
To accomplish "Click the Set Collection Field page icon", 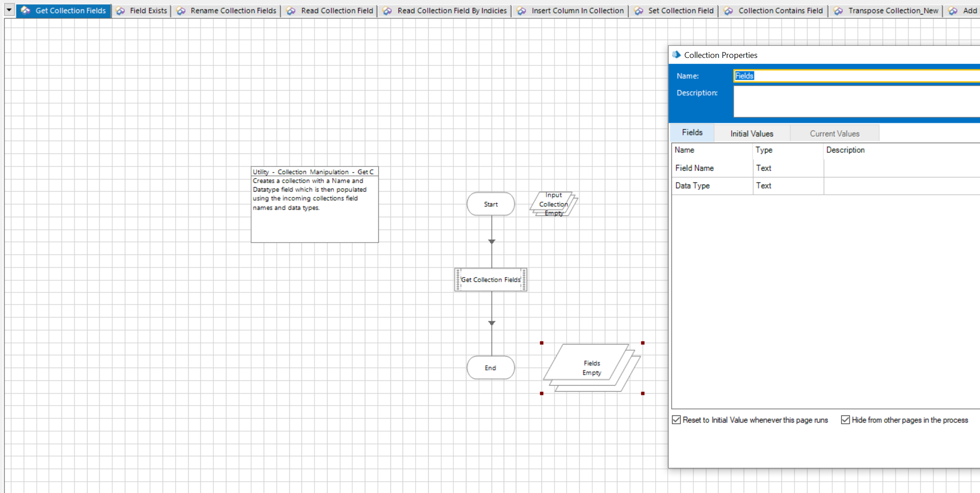I will (x=639, y=10).
